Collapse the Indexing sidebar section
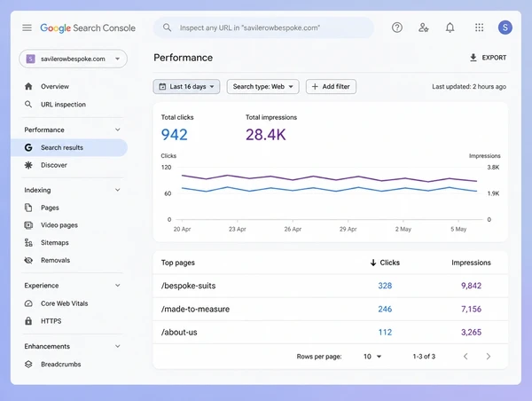The height and width of the screenshot is (401, 532). [x=117, y=190]
